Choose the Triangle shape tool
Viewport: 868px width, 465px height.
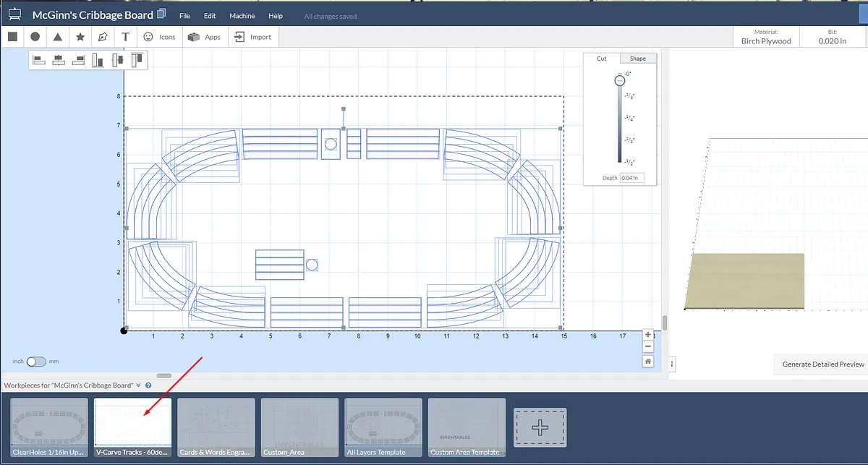(x=57, y=37)
